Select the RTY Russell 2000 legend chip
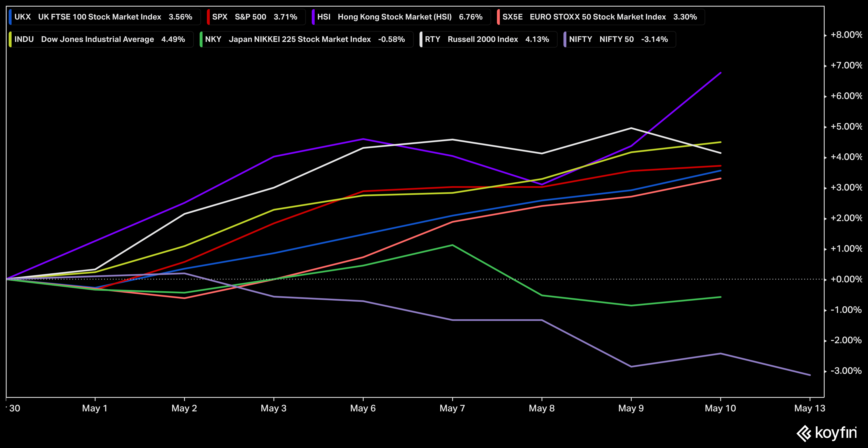The image size is (868, 448). pyautogui.click(x=488, y=40)
